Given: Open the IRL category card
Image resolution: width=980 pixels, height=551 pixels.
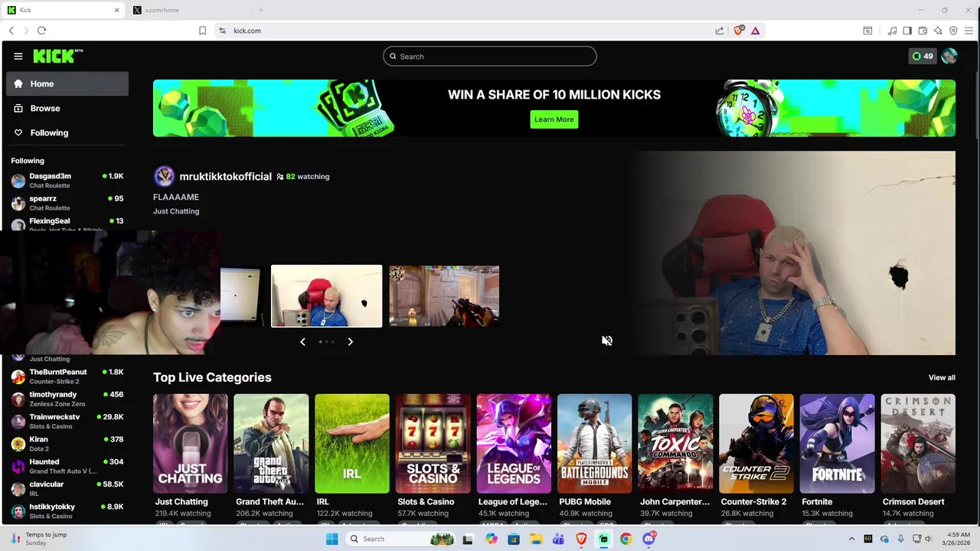Looking at the screenshot, I should (352, 444).
